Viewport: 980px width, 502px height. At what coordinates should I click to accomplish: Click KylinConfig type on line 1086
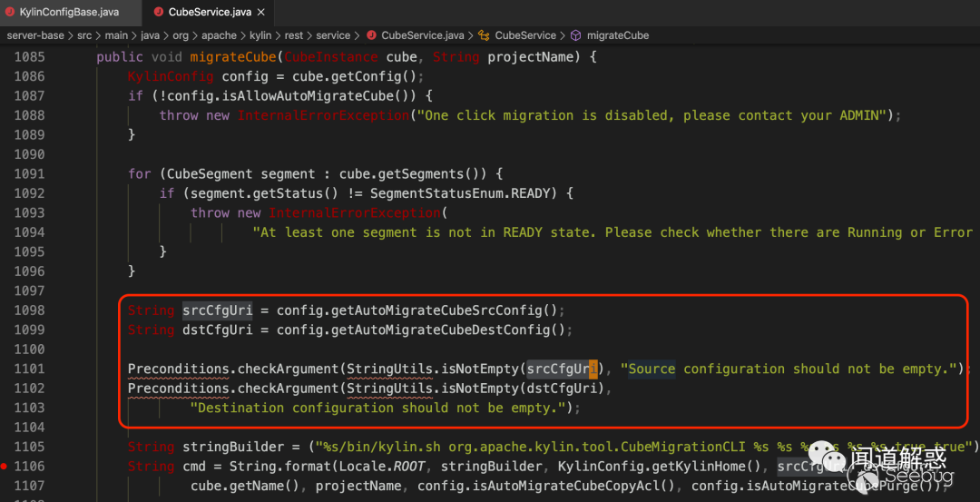(x=171, y=76)
